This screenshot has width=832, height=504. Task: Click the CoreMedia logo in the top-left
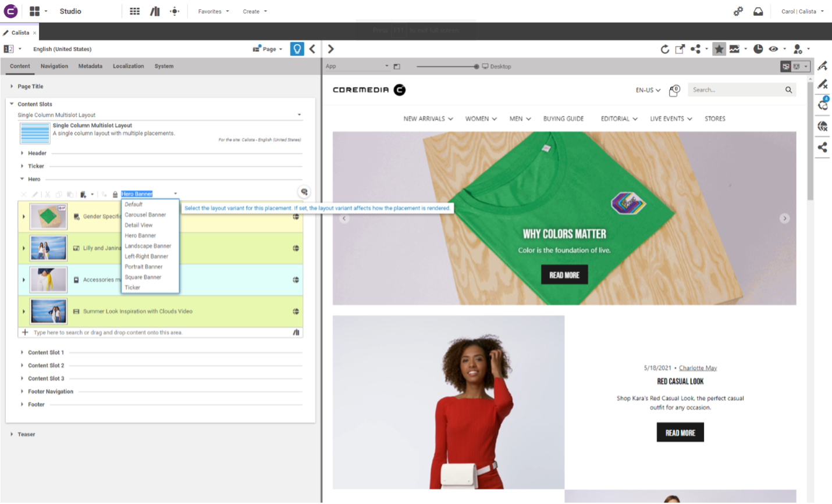coord(10,11)
